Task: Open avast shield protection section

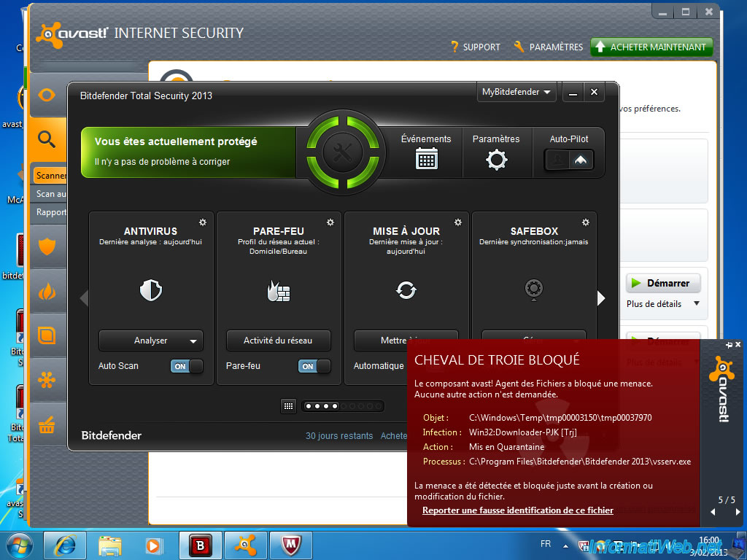Action: coord(47,246)
